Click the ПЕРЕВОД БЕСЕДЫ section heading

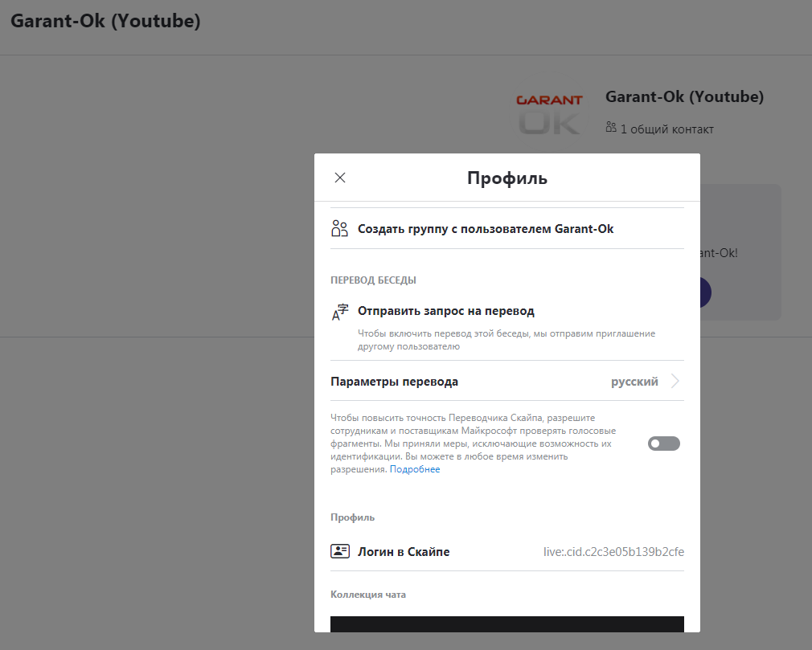point(373,280)
